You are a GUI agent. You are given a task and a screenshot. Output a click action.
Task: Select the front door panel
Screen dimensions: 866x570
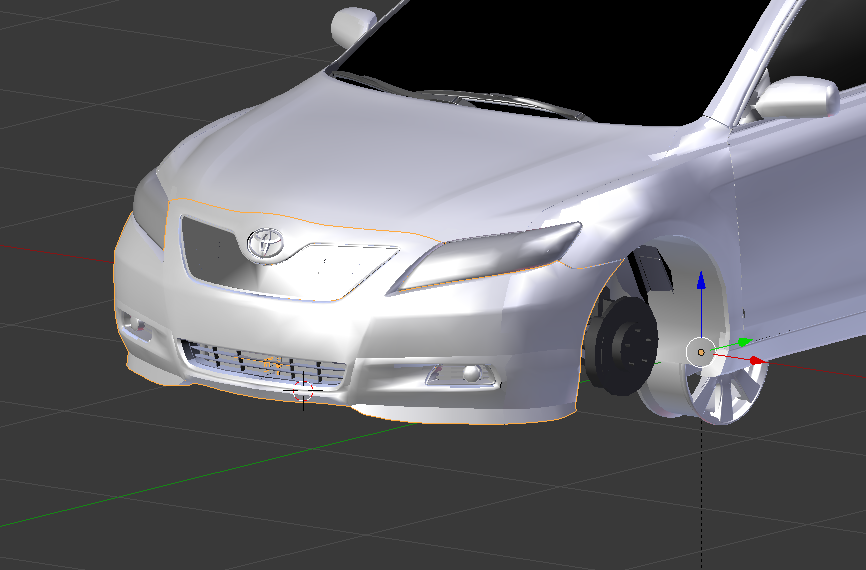click(801, 221)
